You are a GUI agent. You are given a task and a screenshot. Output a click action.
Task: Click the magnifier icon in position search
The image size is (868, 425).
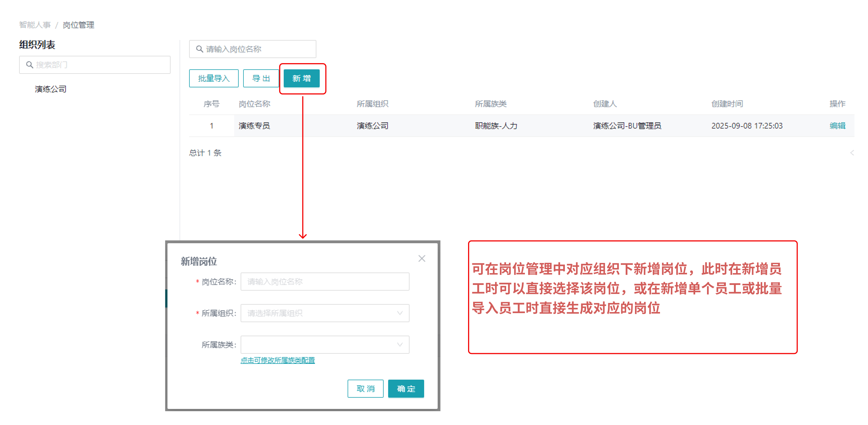coord(200,49)
